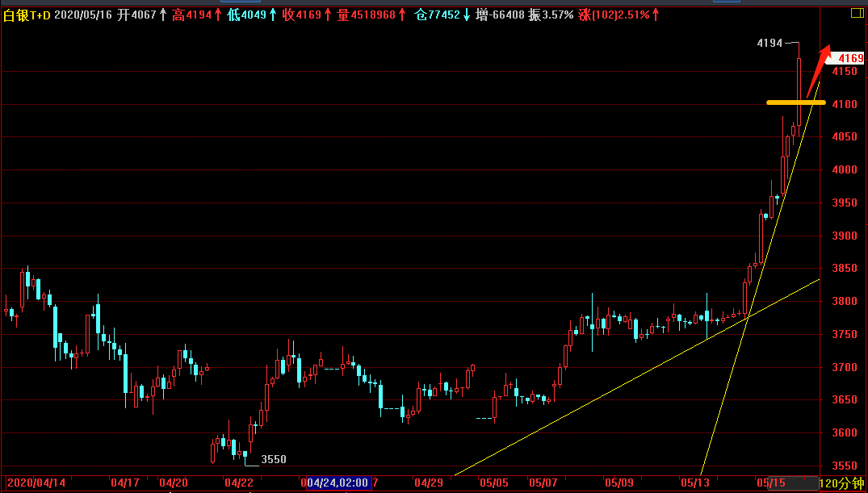Click the 05/07 date on time axis
The width and height of the screenshot is (868, 493).
pos(543,483)
